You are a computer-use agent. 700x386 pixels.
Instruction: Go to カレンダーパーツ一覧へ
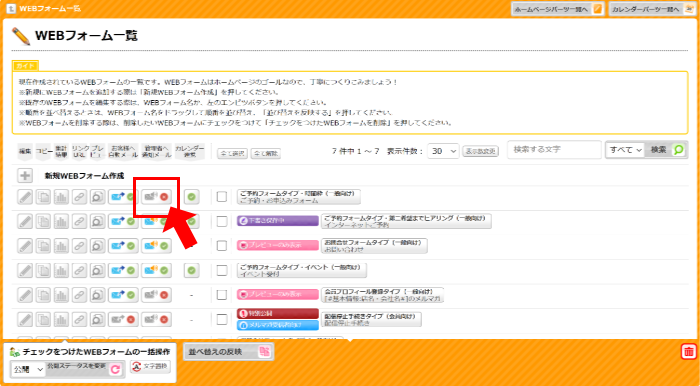[652, 9]
